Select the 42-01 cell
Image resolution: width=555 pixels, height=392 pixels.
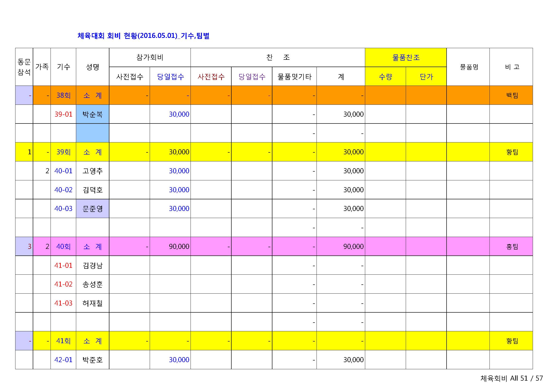[x=63, y=360]
